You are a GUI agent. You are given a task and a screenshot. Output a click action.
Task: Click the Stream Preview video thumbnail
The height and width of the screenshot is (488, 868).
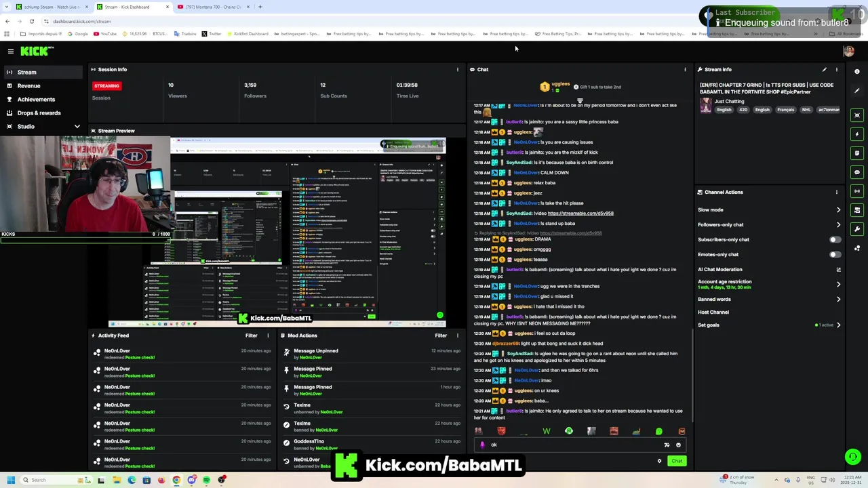[277, 232]
